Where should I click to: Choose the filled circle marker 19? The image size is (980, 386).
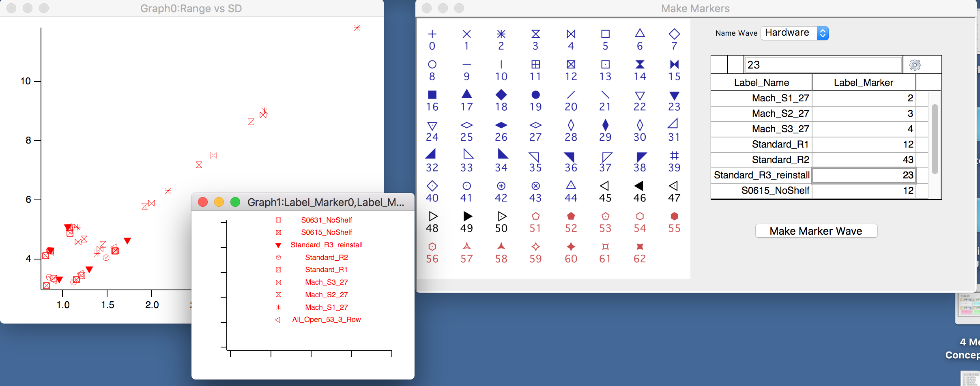click(x=535, y=94)
